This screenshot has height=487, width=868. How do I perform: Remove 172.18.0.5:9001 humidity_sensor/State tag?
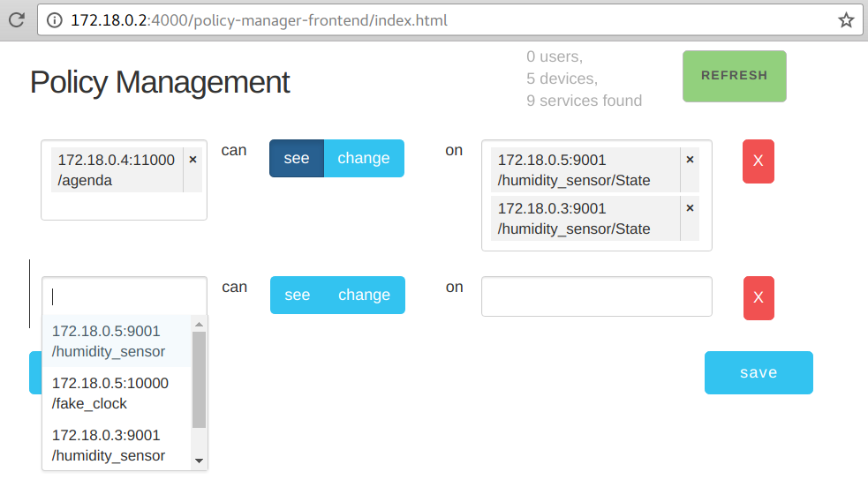(x=690, y=160)
